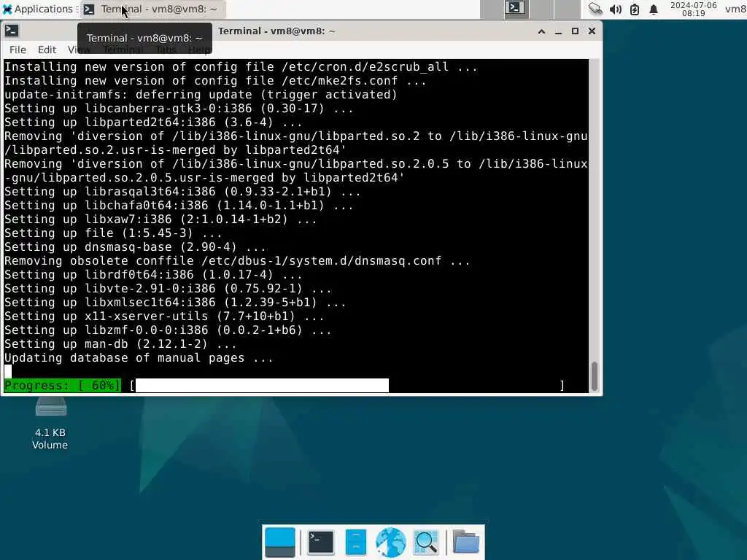Switch to third workspace in pager
Screen dimensions: 747x560
click(x=567, y=9)
